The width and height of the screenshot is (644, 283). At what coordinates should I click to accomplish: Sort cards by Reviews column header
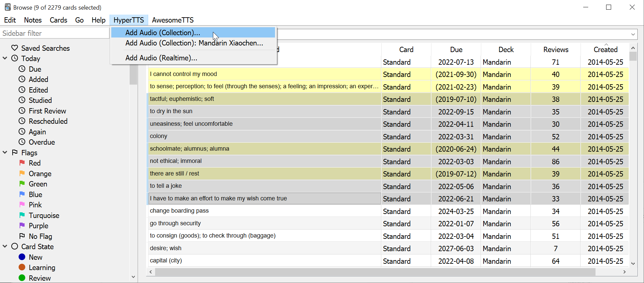click(556, 50)
